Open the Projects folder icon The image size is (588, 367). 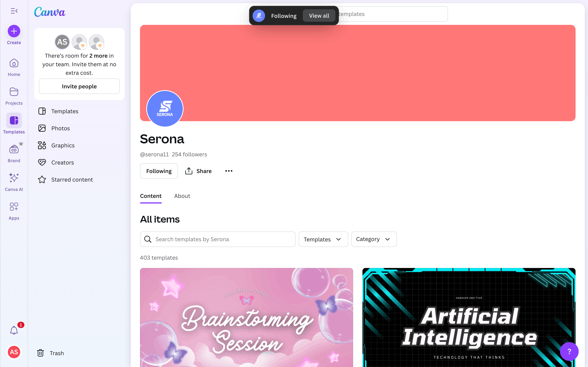(x=14, y=92)
